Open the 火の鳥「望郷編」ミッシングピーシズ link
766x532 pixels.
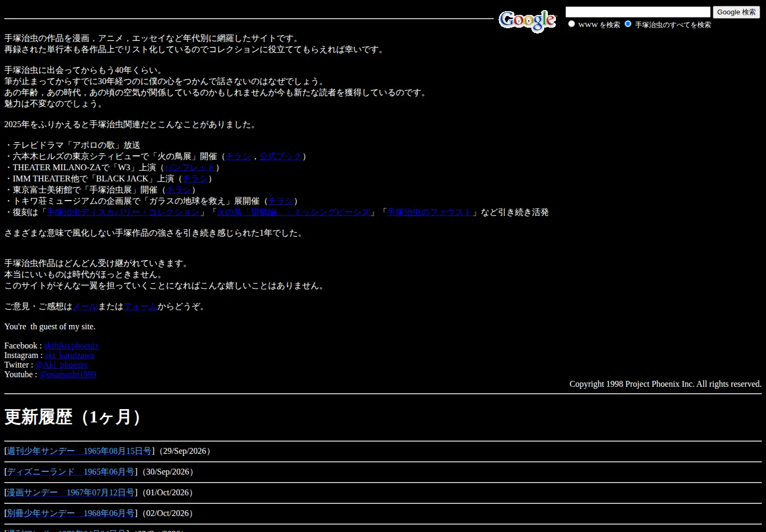point(293,212)
